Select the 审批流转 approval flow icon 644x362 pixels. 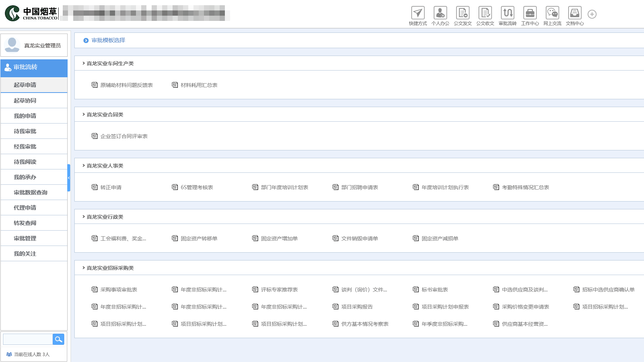tap(507, 13)
